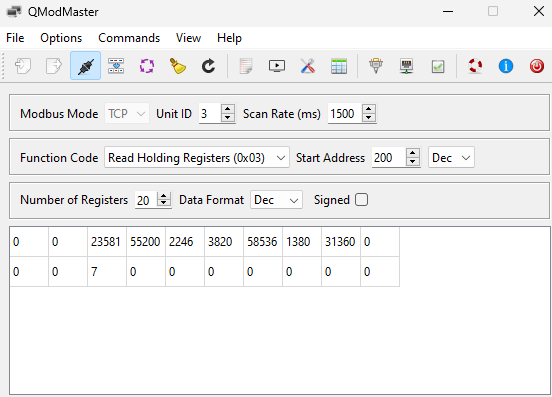Screen dimensions: 552x397
Task: Open the Options menu
Action: [61, 38]
